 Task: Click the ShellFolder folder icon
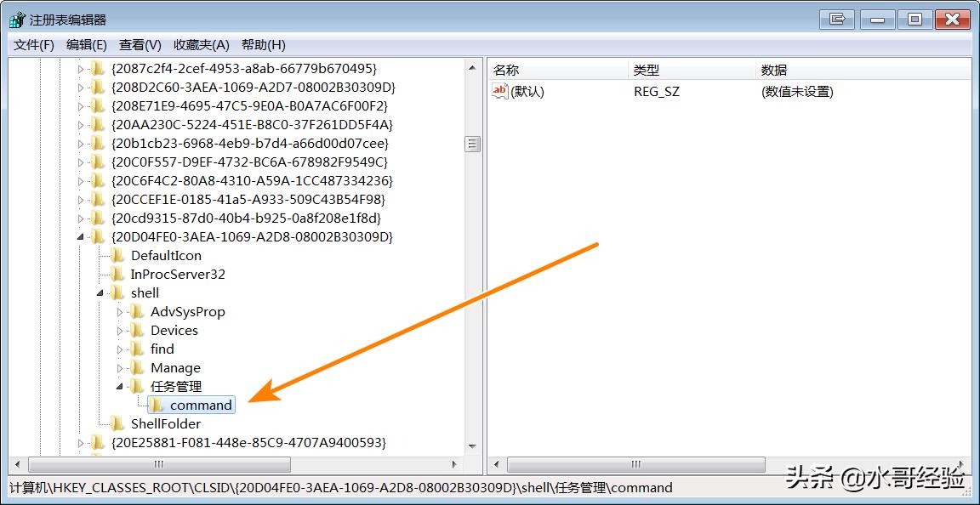(x=117, y=423)
